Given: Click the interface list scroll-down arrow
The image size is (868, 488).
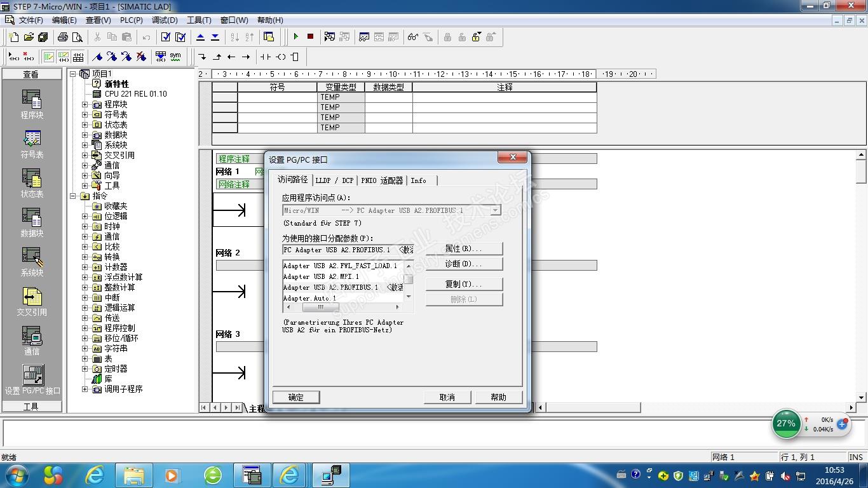Looking at the screenshot, I should (409, 297).
